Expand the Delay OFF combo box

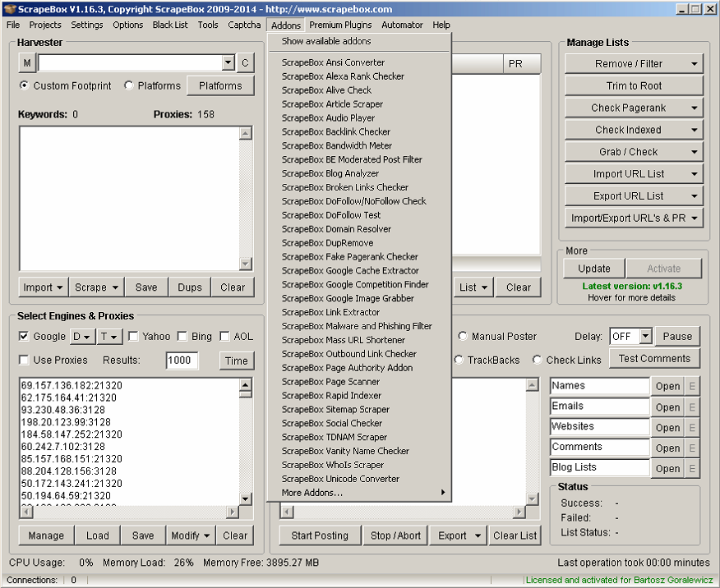(x=645, y=336)
